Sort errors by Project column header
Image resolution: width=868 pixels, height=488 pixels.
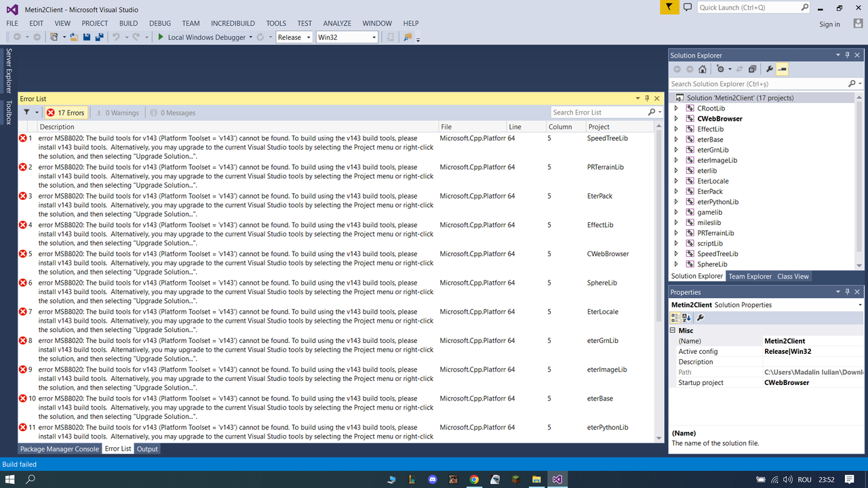click(620, 127)
